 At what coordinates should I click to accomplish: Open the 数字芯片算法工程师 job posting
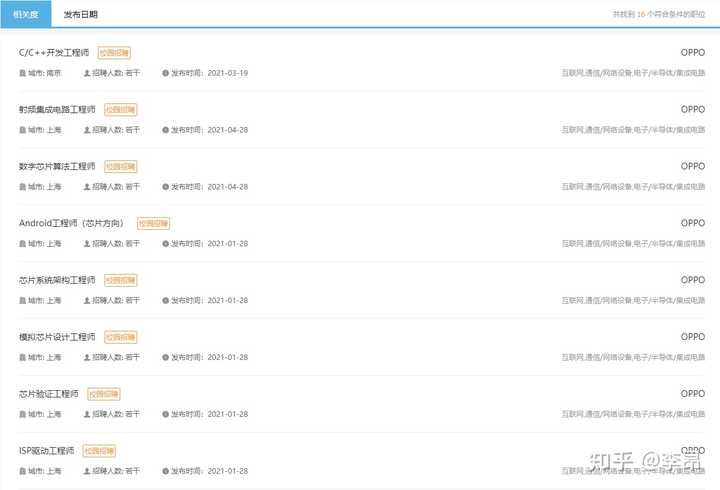[57, 166]
